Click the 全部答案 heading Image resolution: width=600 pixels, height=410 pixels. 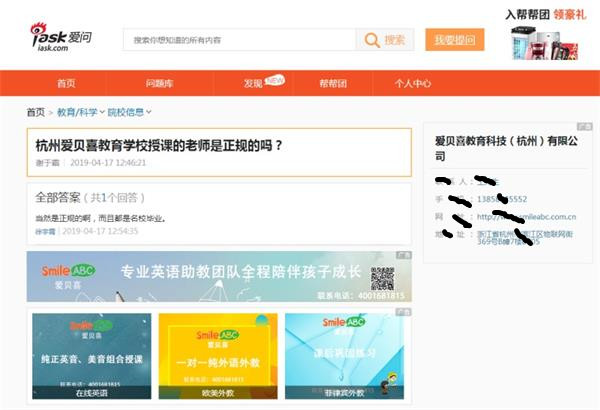coord(58,198)
